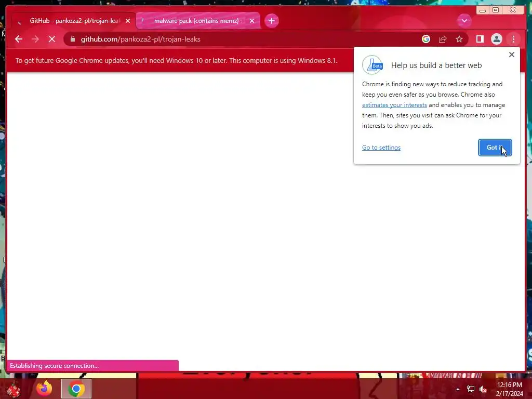Open a new tab with the plus button
Viewport: 532px width, 399px height.
pyautogui.click(x=271, y=21)
